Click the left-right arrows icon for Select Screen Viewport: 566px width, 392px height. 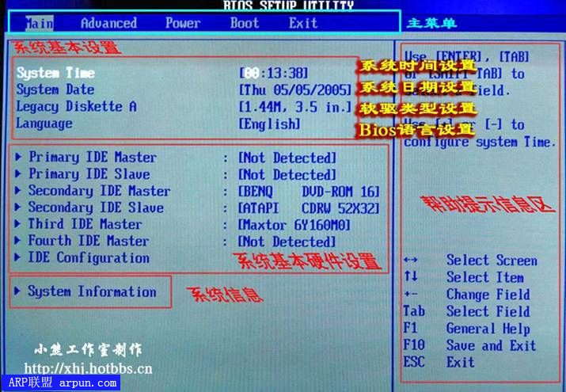pos(410,260)
